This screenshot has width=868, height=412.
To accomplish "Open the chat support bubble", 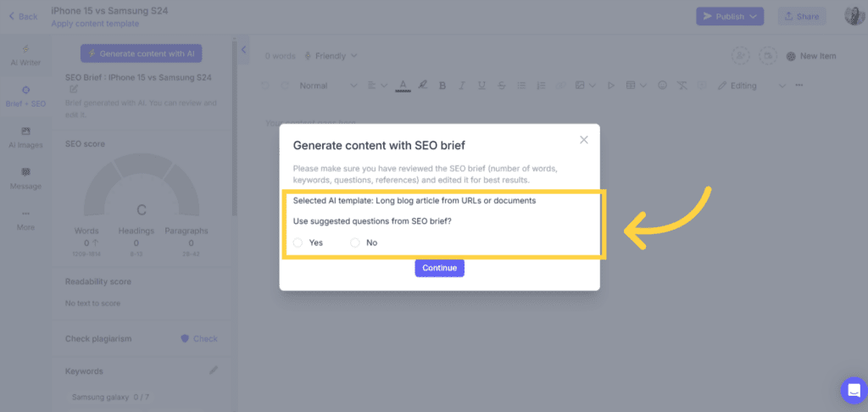I will coord(853,390).
